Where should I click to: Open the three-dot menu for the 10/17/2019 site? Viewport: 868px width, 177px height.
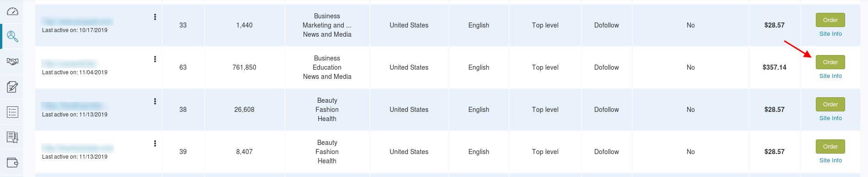(x=155, y=17)
